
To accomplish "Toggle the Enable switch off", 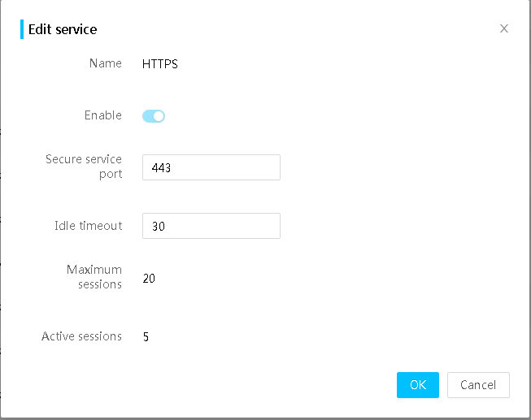I will coord(154,116).
